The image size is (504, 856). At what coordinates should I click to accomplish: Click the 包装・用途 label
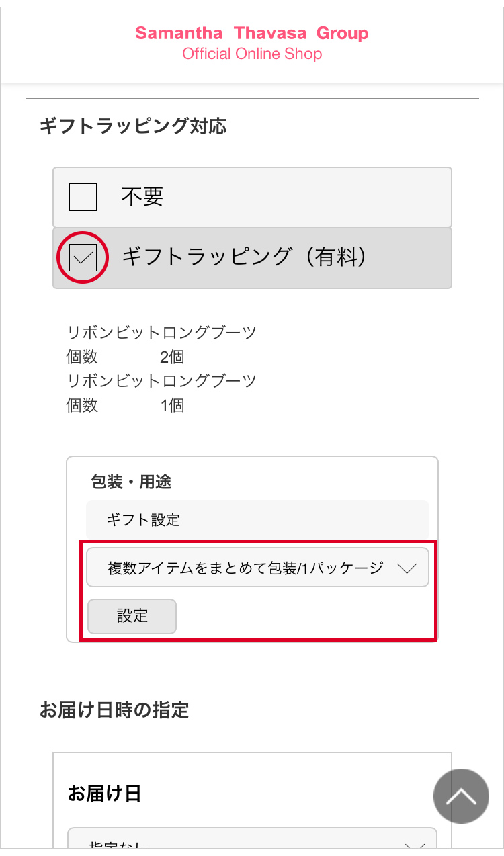pos(131,482)
